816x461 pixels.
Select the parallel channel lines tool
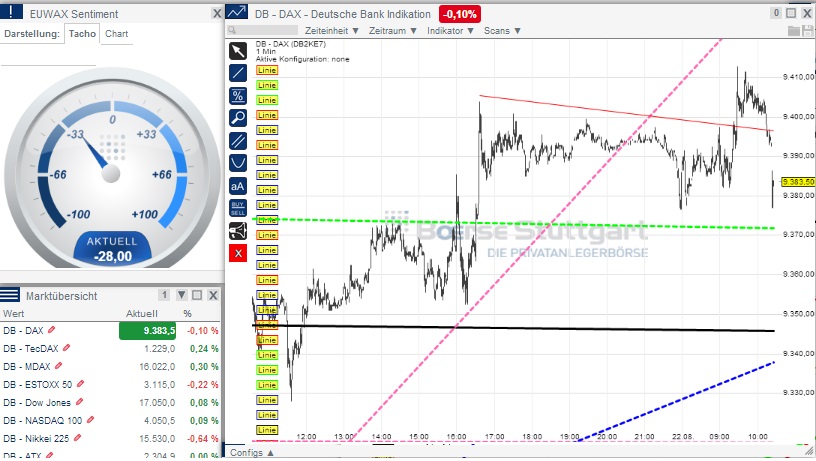tap(238, 141)
